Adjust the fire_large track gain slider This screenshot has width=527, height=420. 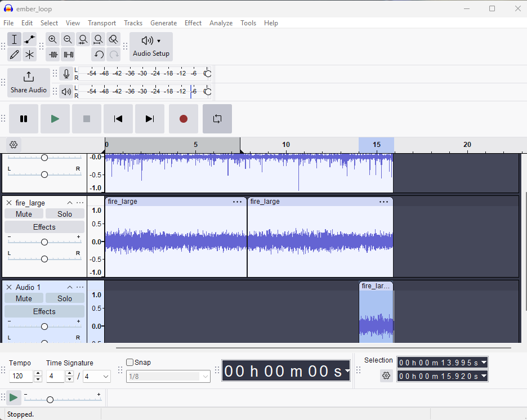tap(44, 242)
